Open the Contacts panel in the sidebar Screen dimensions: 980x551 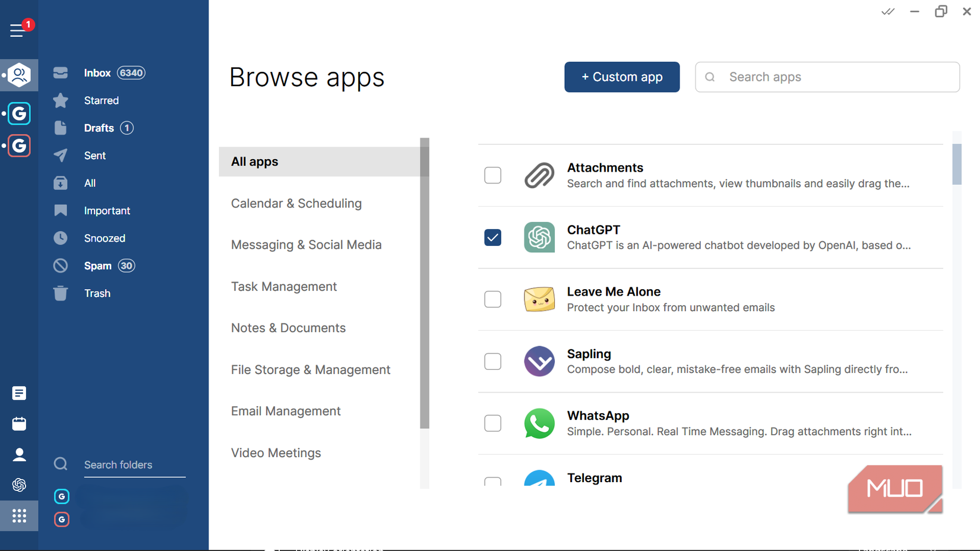click(19, 454)
